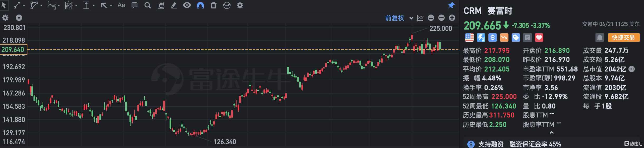
Task: Click the magnifier zoom tool
Action: pos(148,5)
